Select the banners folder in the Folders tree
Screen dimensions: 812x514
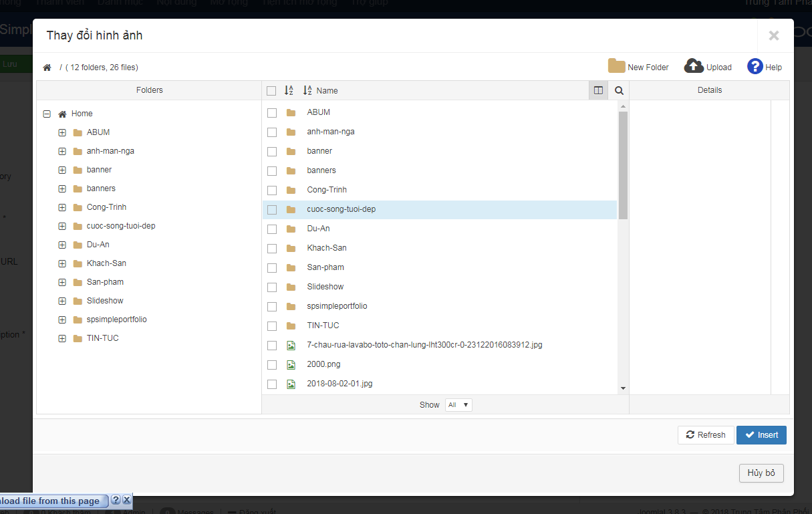(101, 188)
